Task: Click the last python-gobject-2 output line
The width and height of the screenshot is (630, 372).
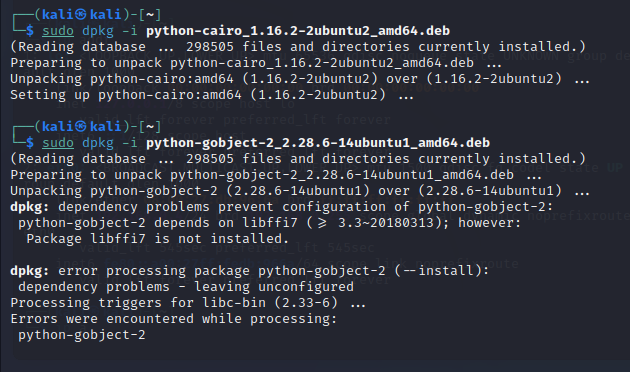Action: click(82, 335)
